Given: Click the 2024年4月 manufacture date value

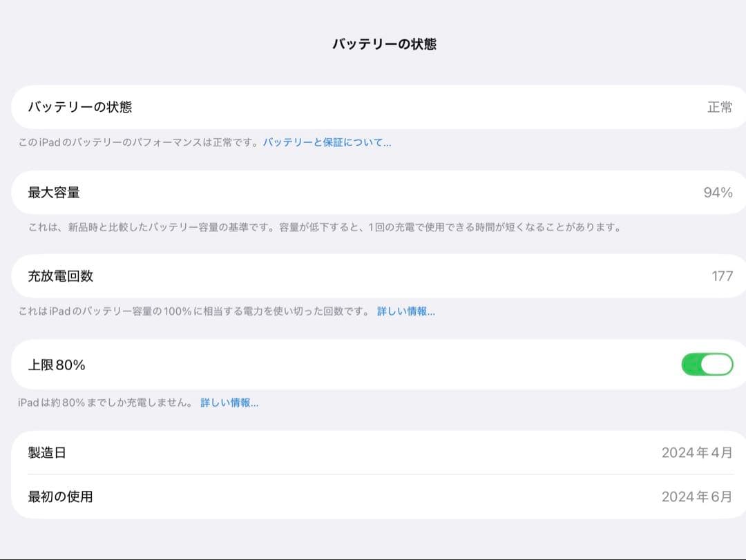Looking at the screenshot, I should pos(696,453).
